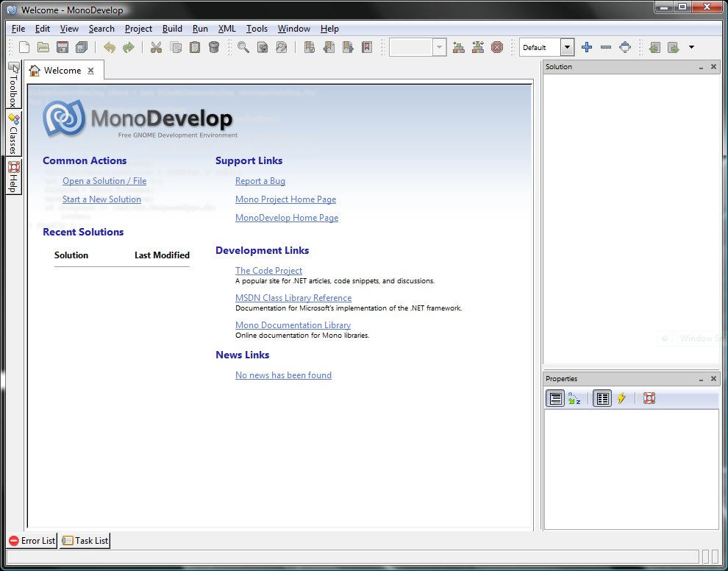
Task: Follow the Report a Bug link
Action: pyautogui.click(x=260, y=181)
